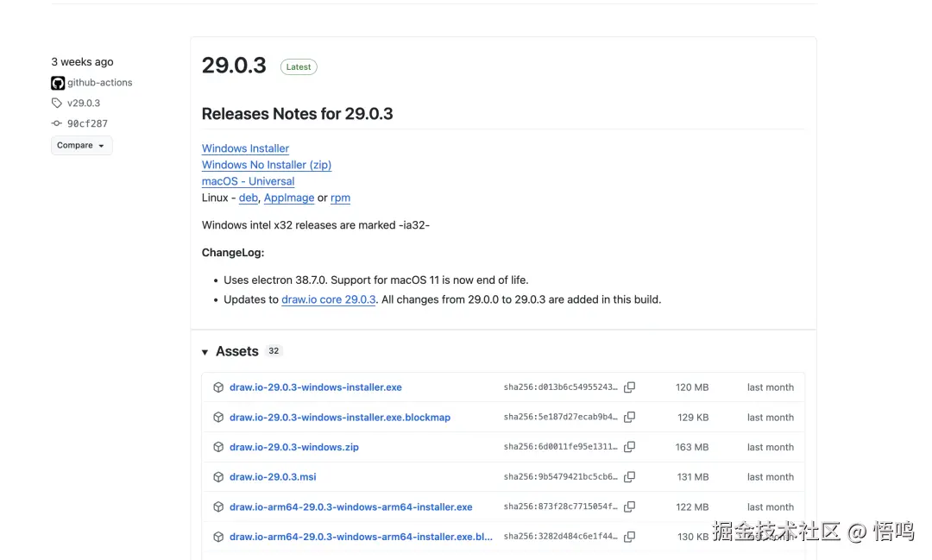This screenshot has width=932, height=560.
Task: Collapse the Assets section
Action: tap(205, 352)
